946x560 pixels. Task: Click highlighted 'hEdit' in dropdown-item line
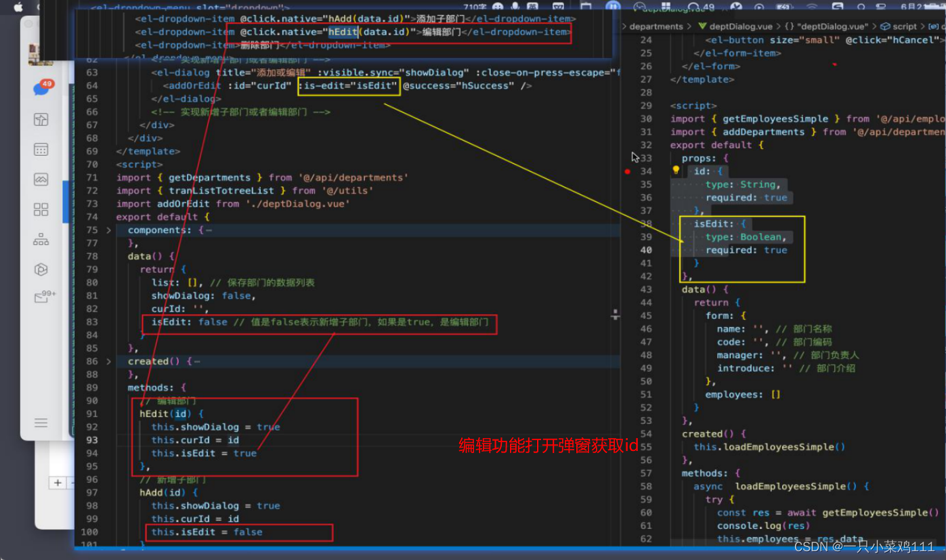[343, 32]
